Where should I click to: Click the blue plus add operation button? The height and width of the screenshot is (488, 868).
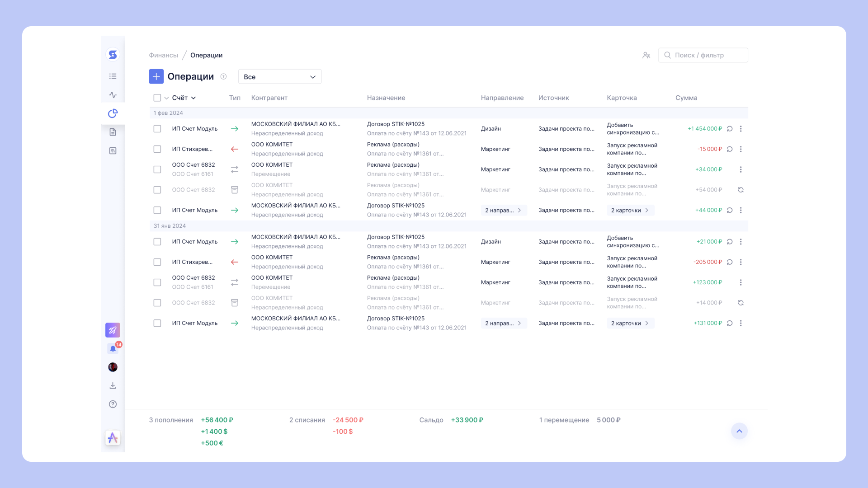156,76
